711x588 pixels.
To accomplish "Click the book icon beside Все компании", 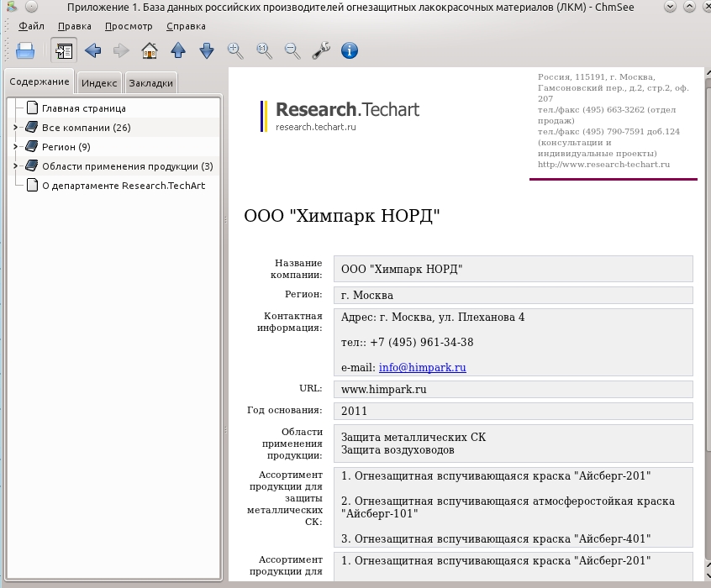I will [31, 127].
